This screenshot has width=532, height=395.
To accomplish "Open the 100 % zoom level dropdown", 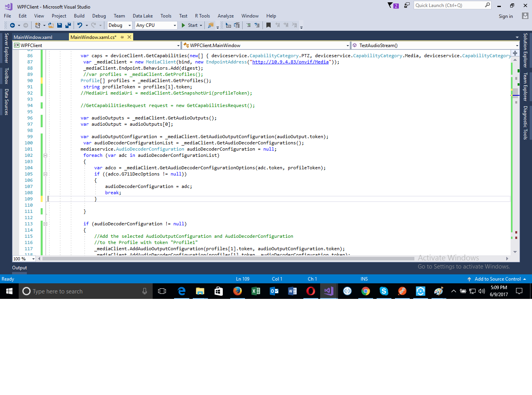I will 24,259.
